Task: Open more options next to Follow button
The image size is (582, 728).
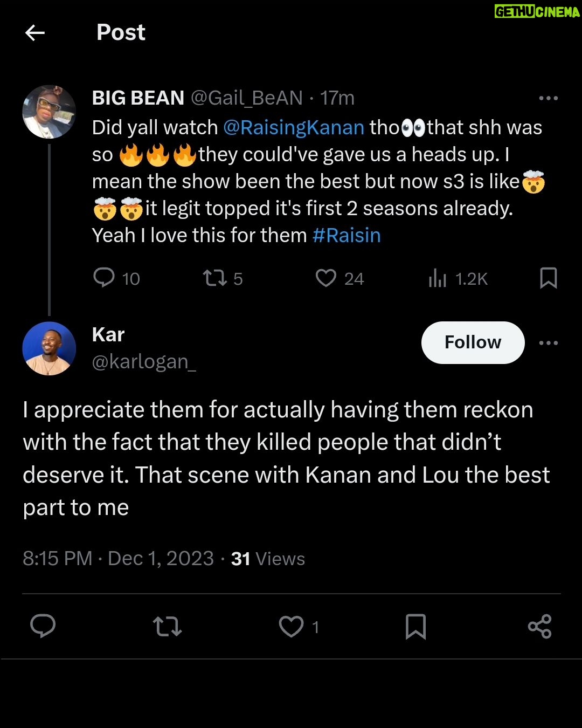Action: click(548, 343)
